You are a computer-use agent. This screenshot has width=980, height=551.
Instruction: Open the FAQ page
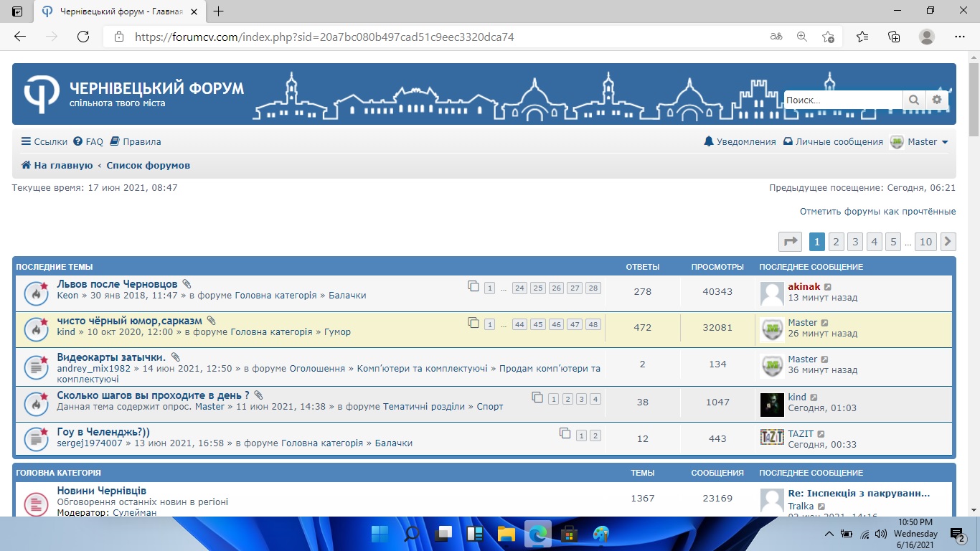click(88, 142)
